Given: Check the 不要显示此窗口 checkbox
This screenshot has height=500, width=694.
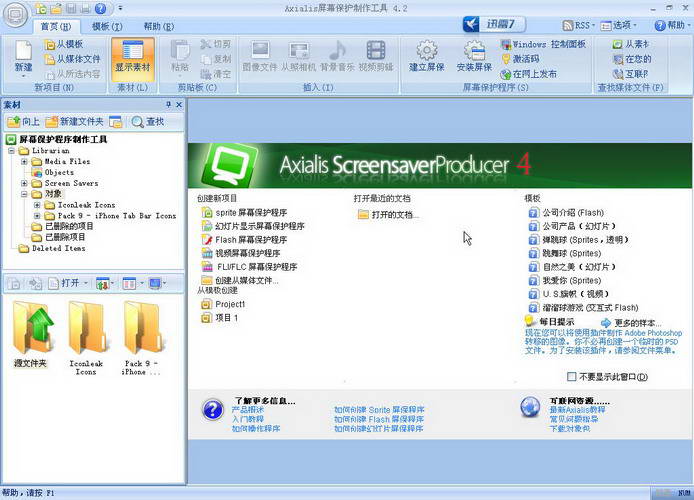Looking at the screenshot, I should pyautogui.click(x=571, y=377).
